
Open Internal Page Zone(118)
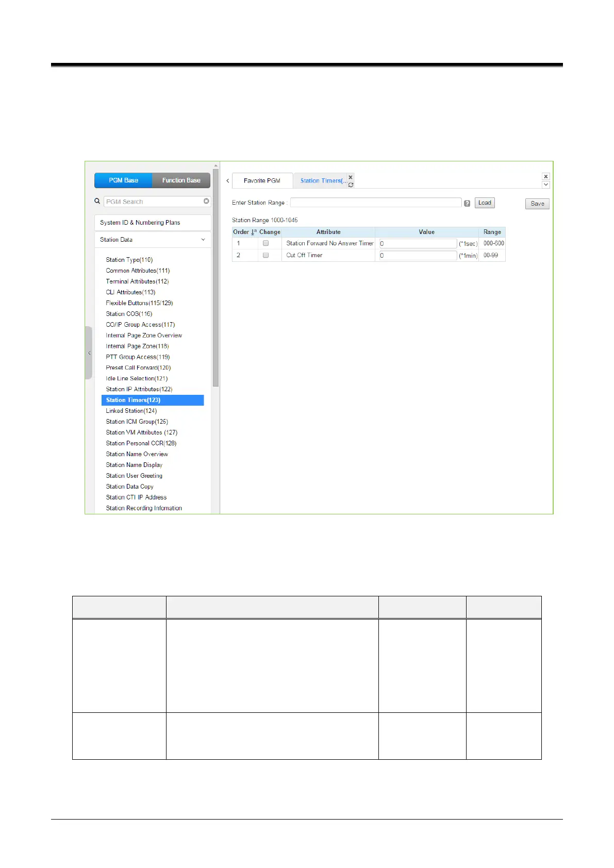point(137,346)
